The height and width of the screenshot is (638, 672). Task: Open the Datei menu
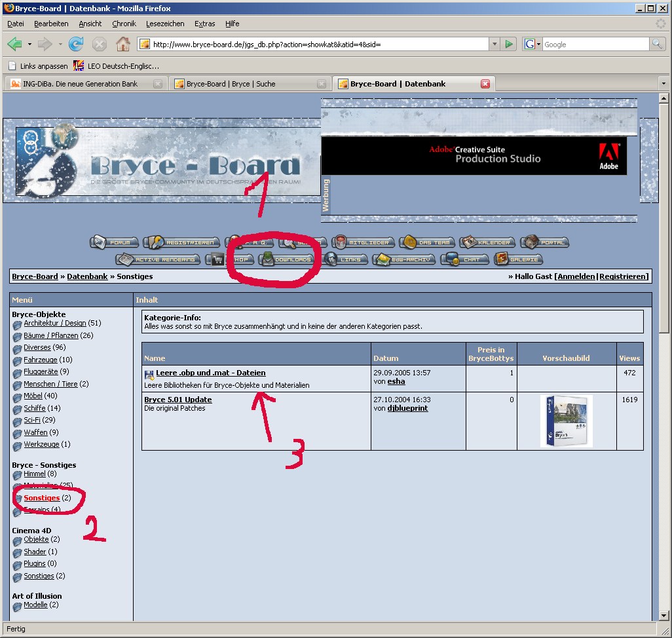(x=16, y=24)
